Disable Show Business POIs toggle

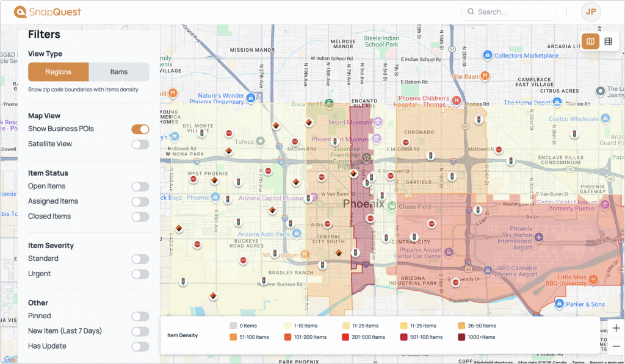[140, 129]
